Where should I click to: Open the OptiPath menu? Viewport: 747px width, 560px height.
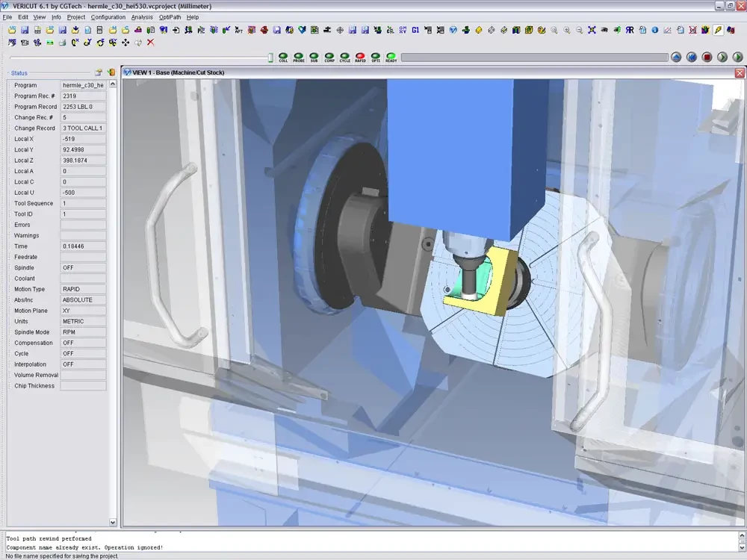170,16
